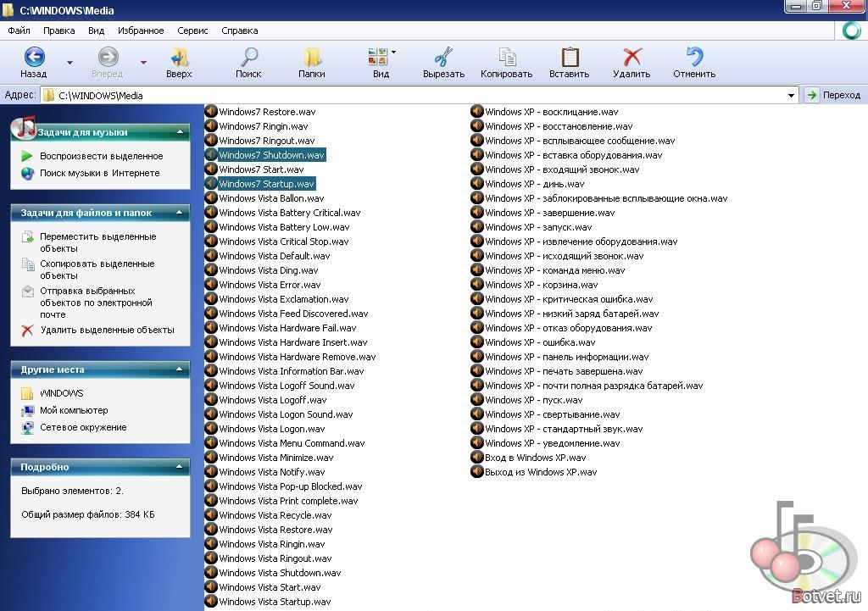Click the Windows7 Start.wav file icon
The image size is (868, 611).
click(x=211, y=169)
